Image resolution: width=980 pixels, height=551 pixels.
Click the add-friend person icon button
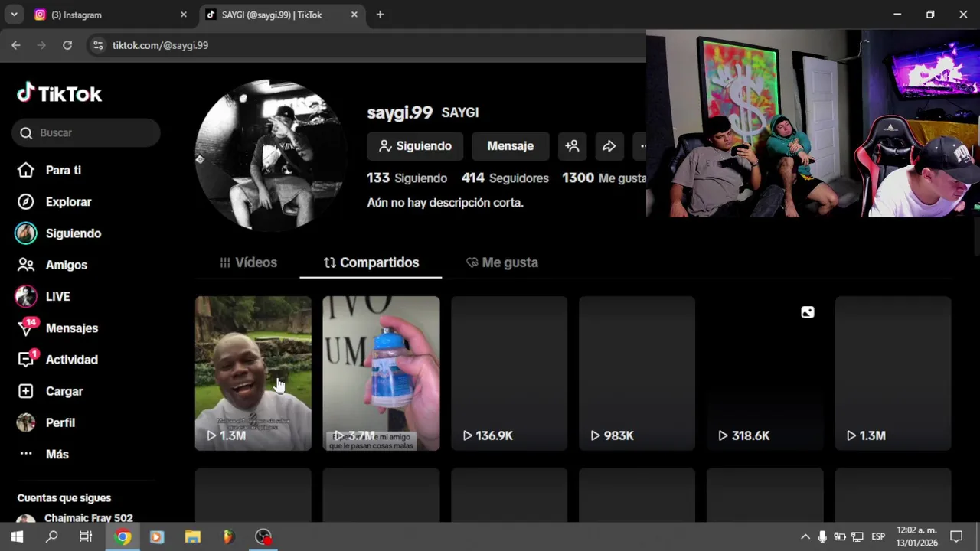click(x=572, y=146)
